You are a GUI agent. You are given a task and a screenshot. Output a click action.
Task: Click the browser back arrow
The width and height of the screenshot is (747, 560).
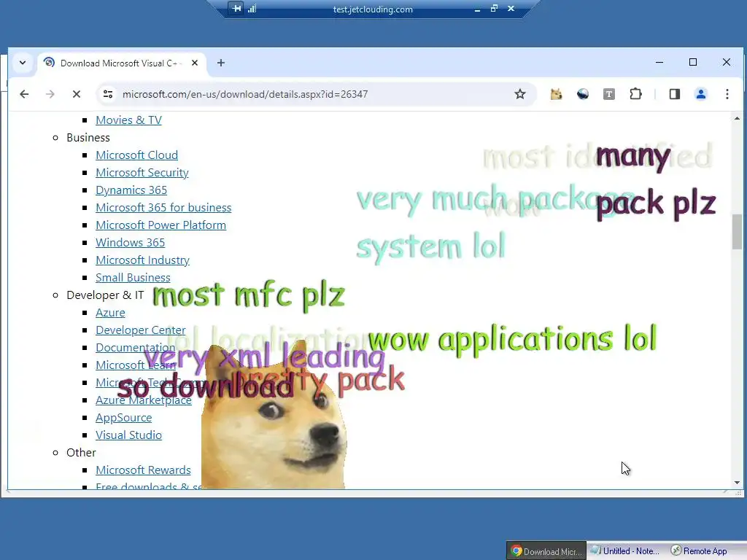pos(24,94)
